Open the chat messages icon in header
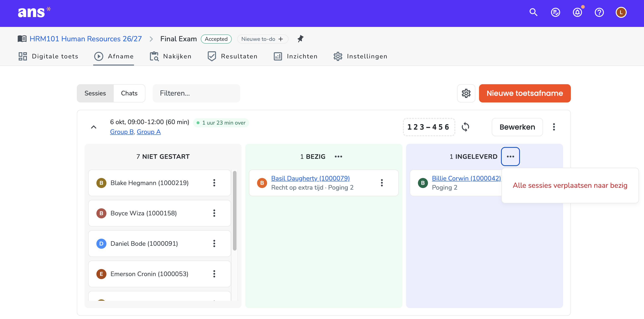 pyautogui.click(x=556, y=12)
